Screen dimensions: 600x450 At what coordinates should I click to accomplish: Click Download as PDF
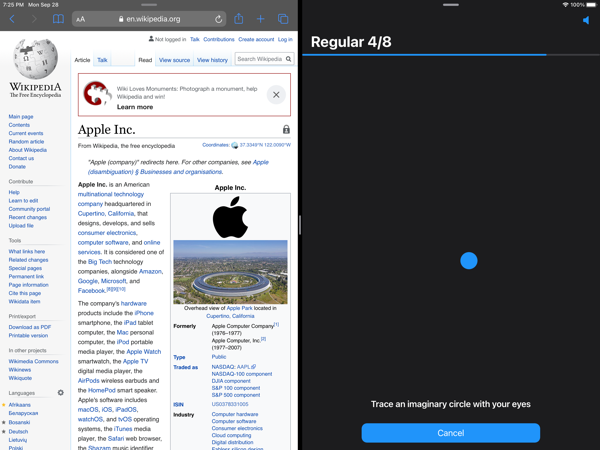click(x=30, y=327)
